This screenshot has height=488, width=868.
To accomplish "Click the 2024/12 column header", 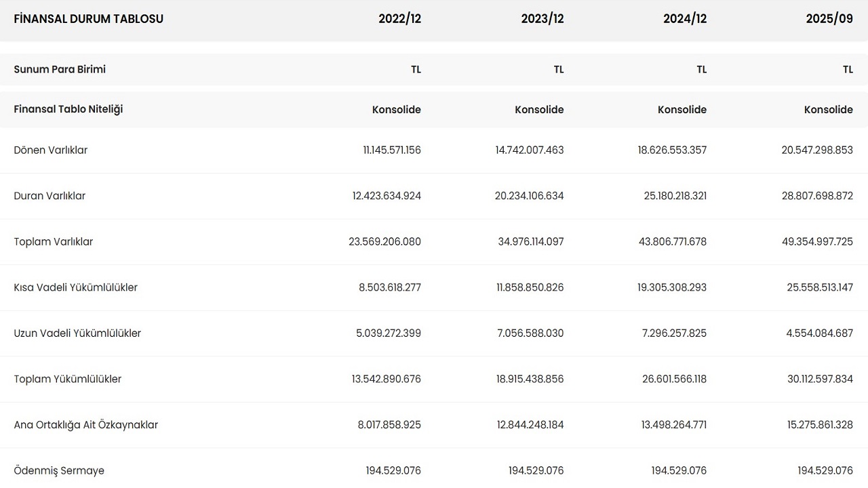I will [684, 19].
